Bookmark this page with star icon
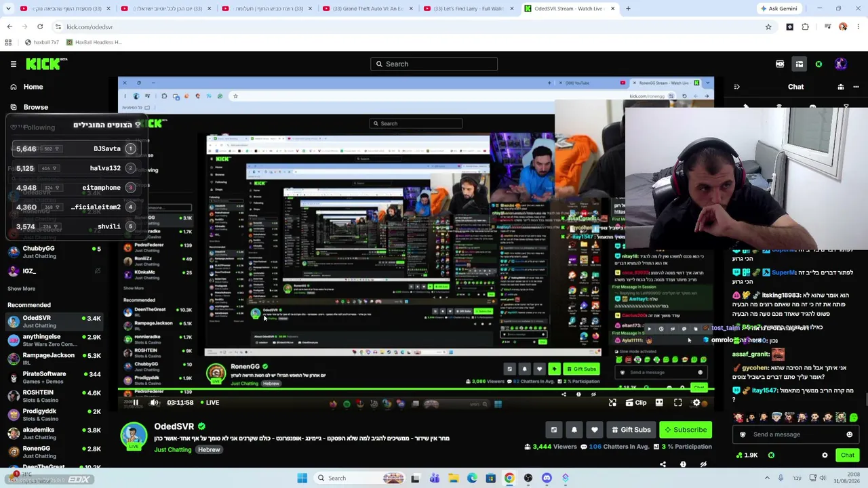 (x=768, y=27)
